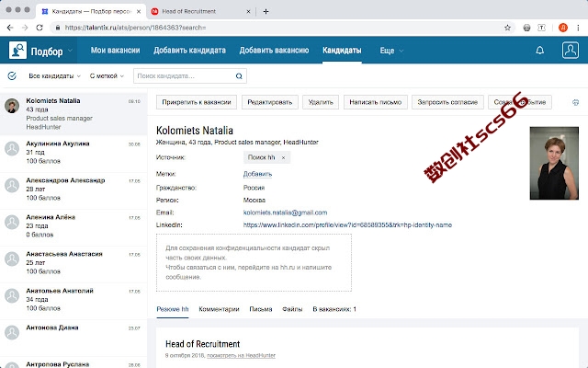Remove the Поиск hh source tag
This screenshot has height=368, width=588.
(283, 157)
